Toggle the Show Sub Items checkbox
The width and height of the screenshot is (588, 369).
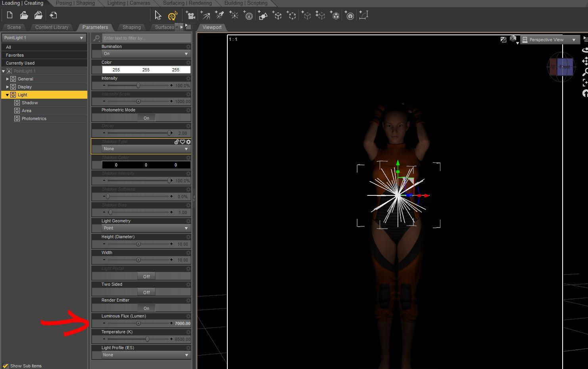pos(6,366)
